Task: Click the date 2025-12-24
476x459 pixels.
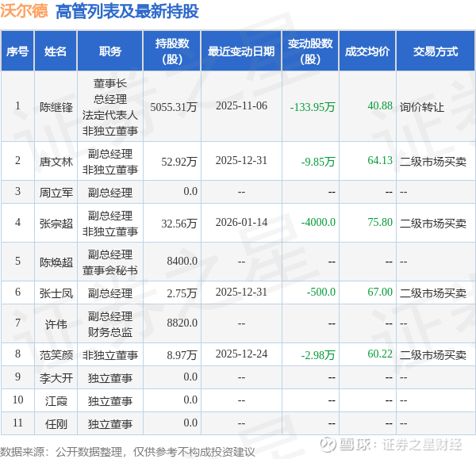Action: coord(241,354)
